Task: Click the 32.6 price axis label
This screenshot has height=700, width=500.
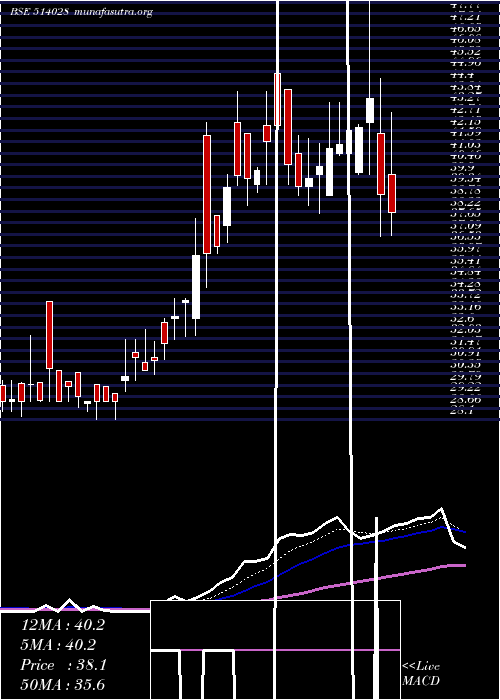Action: (x=462, y=319)
